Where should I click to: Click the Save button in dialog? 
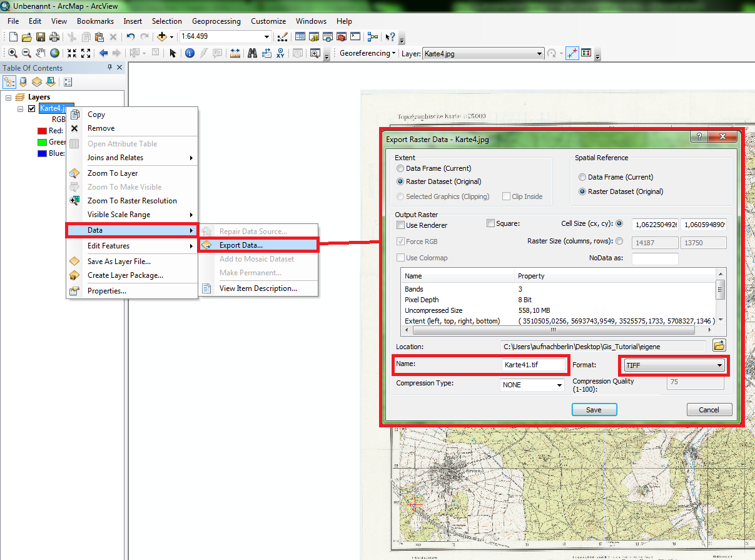(594, 410)
